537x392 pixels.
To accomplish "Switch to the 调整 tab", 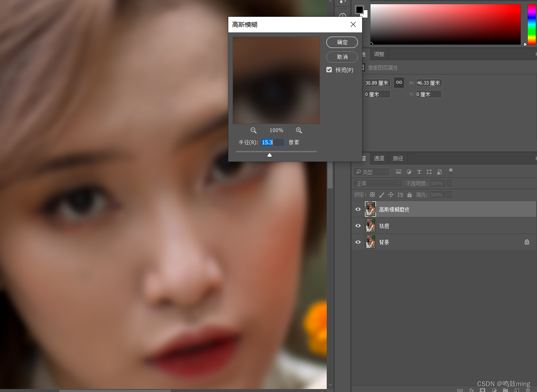I will [379, 54].
